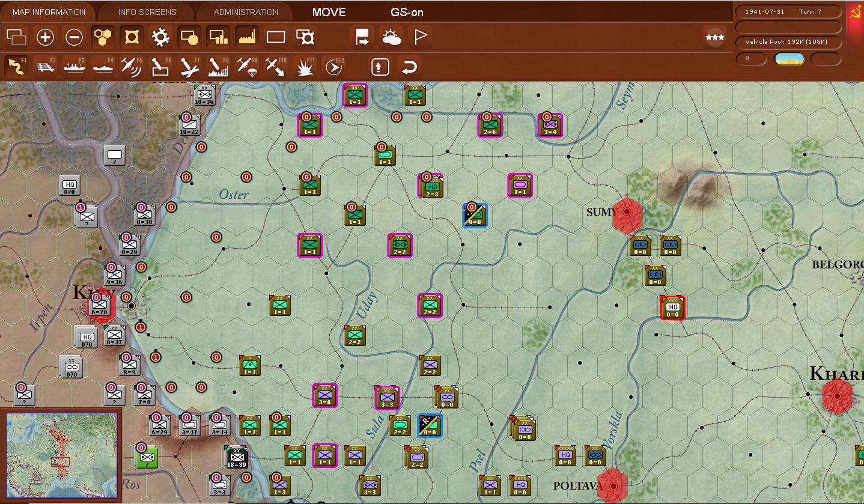Select F8 bomb city mode icon
This screenshot has height=504, width=864.
tap(218, 66)
